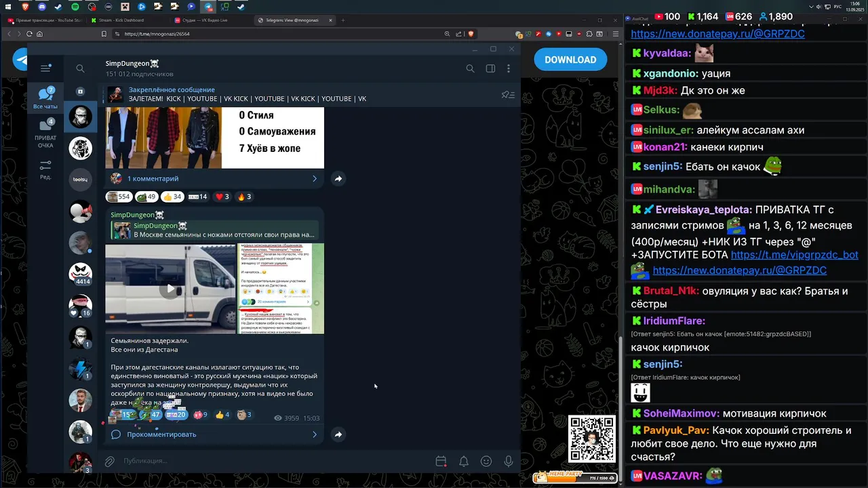Click the browser reload button
The width and height of the screenshot is (868, 488).
29,34
